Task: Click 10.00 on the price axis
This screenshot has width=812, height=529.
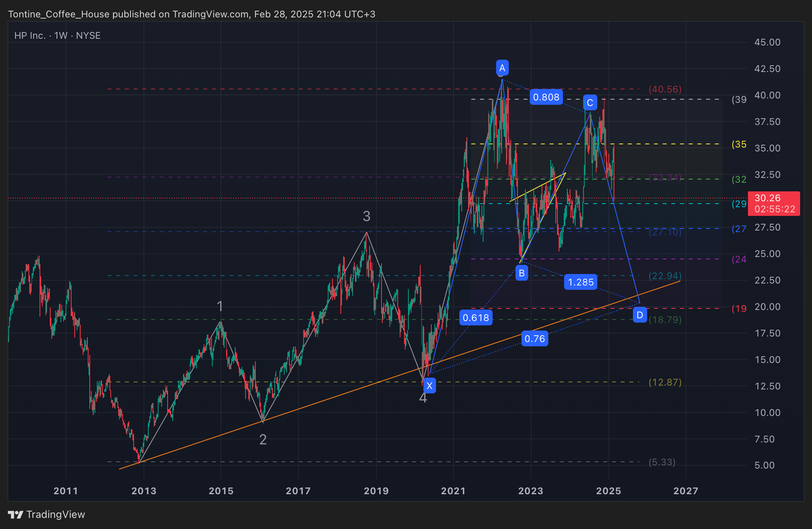Action: pos(767,413)
